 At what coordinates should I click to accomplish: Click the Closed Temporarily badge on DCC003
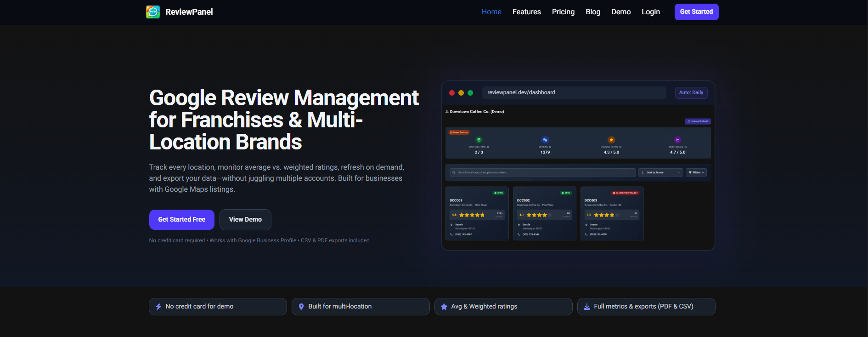(625, 193)
